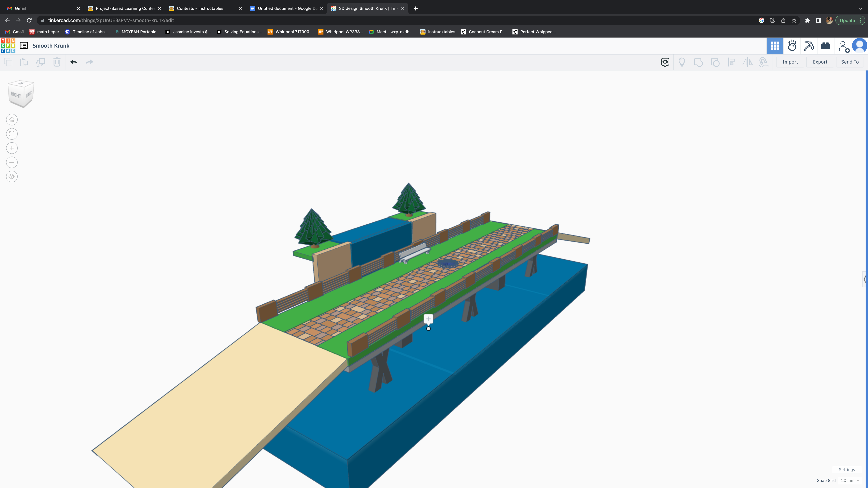868x488 pixels.
Task: Click the Zoom out button
Action: click(x=12, y=162)
